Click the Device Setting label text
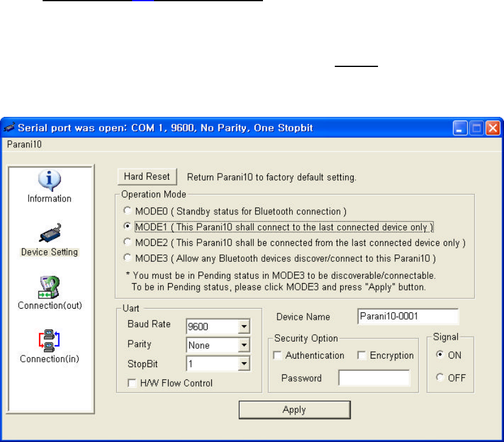This screenshot has width=504, height=442. point(49,252)
